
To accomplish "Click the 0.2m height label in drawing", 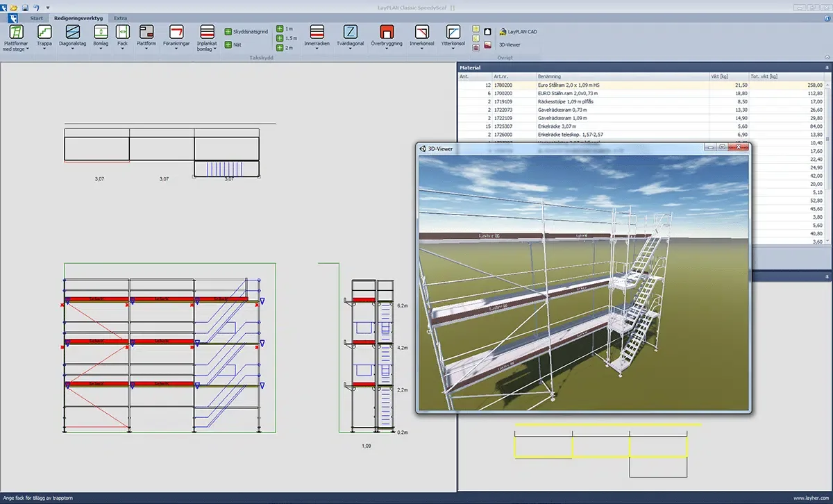I will (x=403, y=432).
